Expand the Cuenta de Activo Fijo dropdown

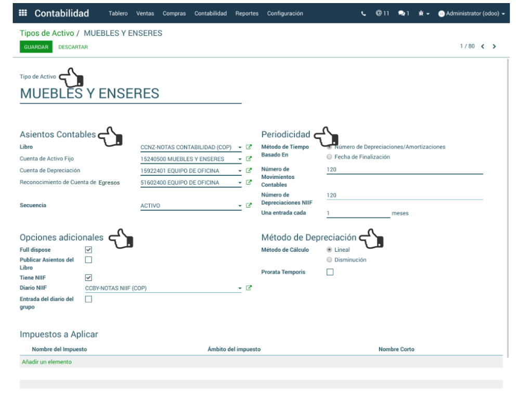pyautogui.click(x=240, y=159)
